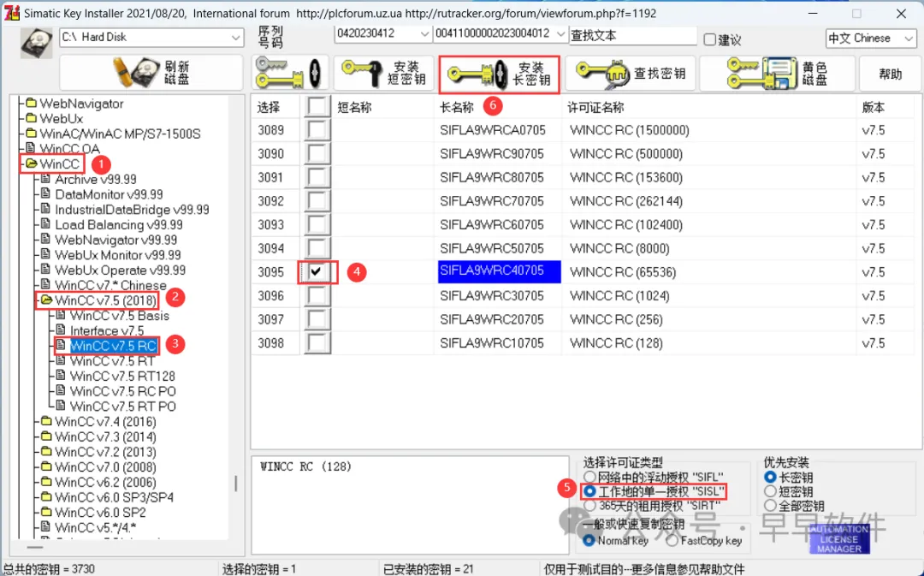This screenshot has width=924, height=576.
Task: Open the 00411000002023004012 dropdown
Action: click(560, 34)
